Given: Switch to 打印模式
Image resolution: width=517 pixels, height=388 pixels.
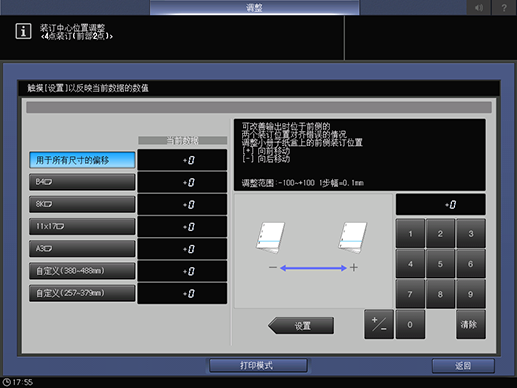Looking at the screenshot, I should point(258,366).
